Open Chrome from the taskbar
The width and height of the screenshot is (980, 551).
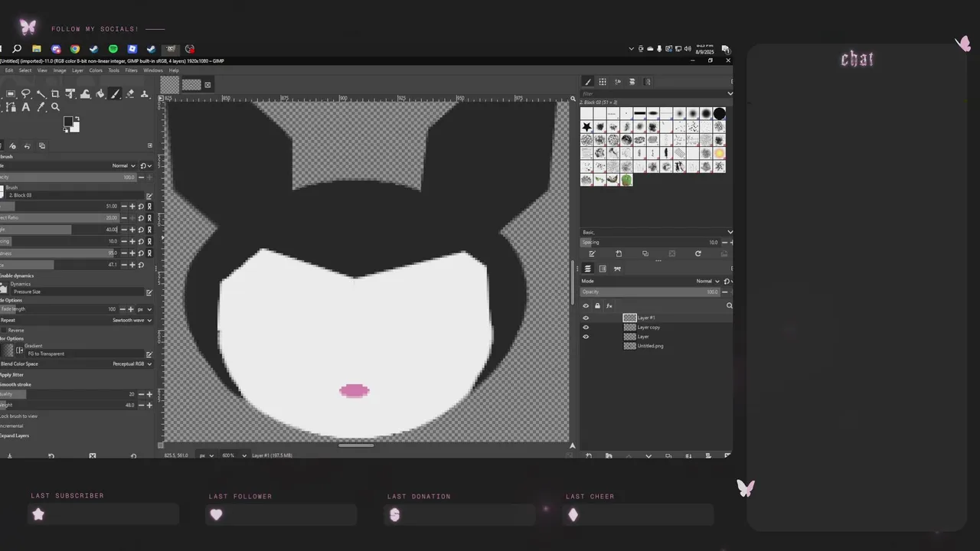[75, 49]
